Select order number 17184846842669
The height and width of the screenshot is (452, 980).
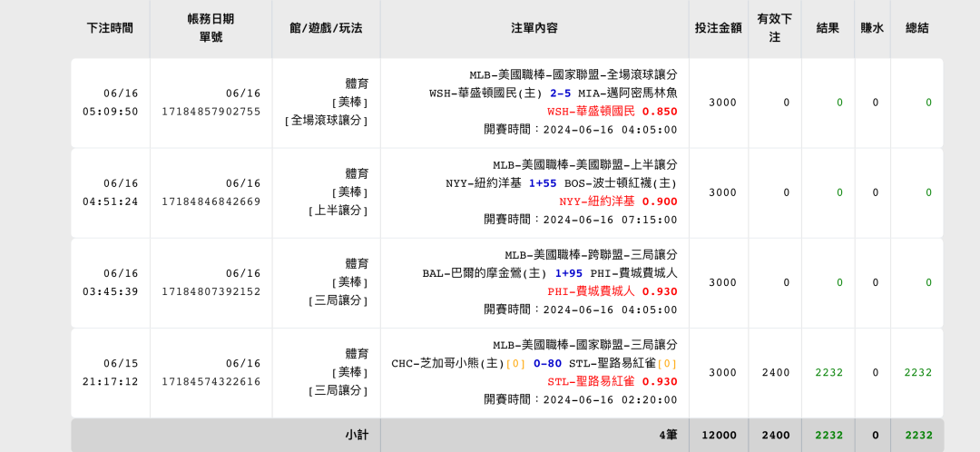(211, 201)
